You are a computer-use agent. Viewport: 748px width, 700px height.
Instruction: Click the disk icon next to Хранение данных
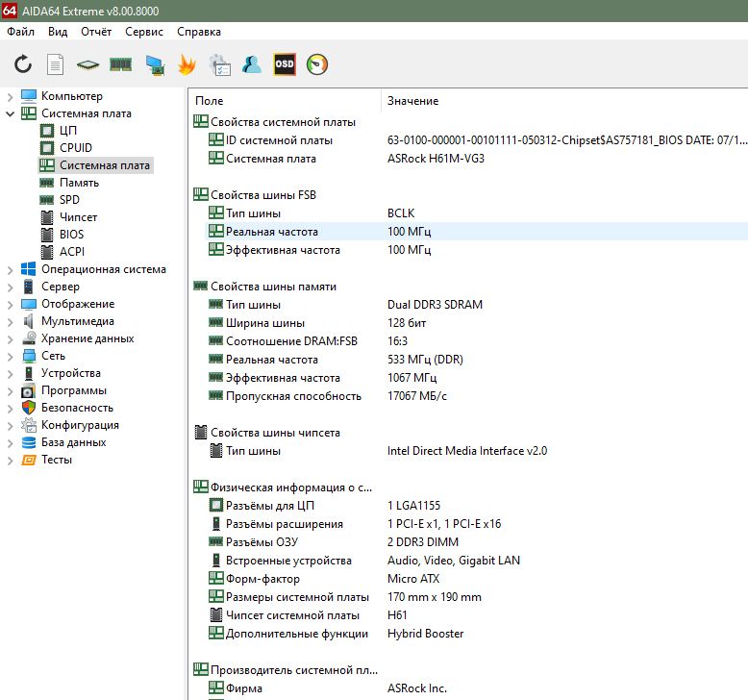pyautogui.click(x=29, y=338)
